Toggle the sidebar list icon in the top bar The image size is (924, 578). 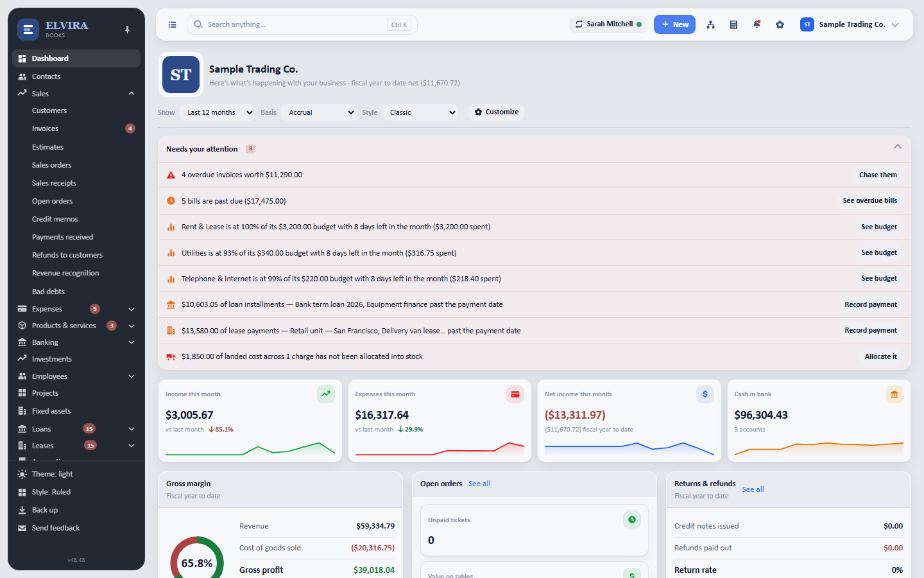[172, 25]
